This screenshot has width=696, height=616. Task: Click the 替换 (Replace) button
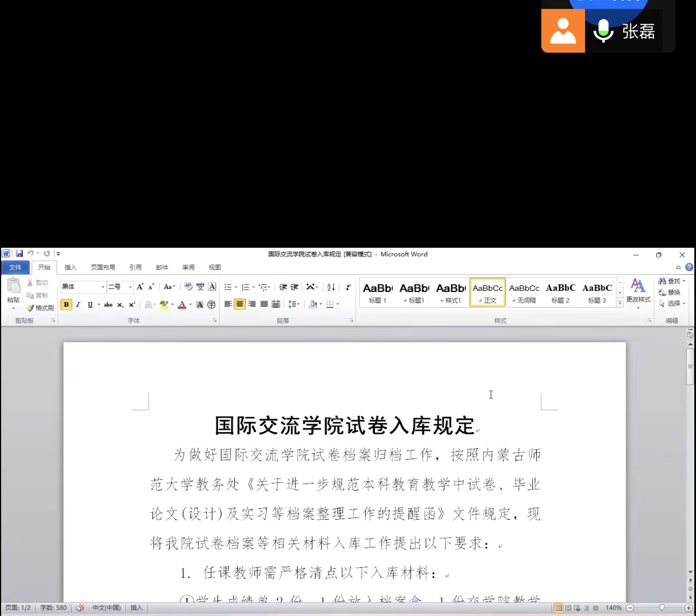tap(670, 292)
